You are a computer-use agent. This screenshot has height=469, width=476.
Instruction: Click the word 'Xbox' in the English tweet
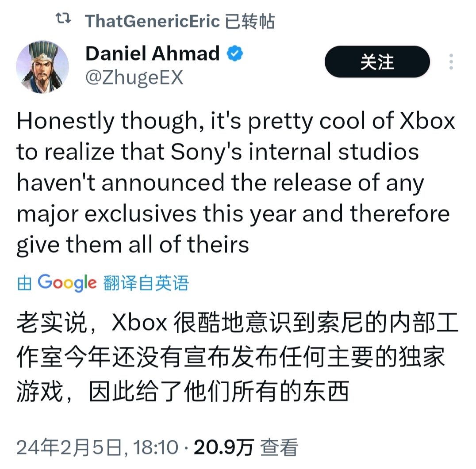coord(427,122)
